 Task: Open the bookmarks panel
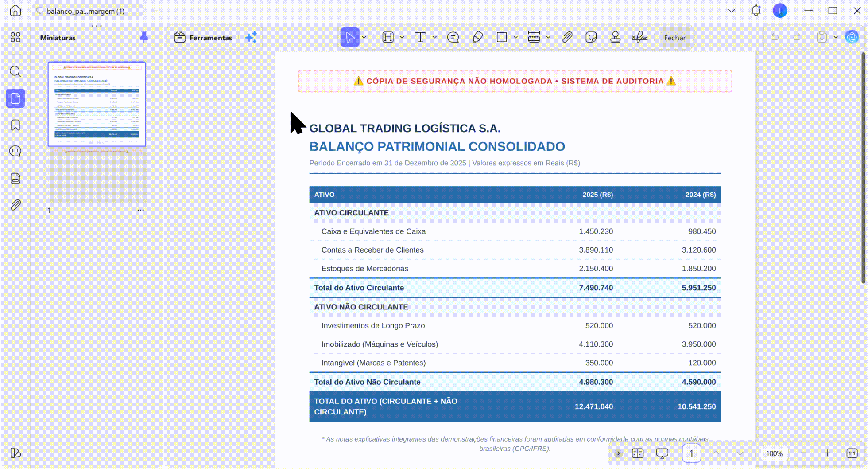click(15, 125)
